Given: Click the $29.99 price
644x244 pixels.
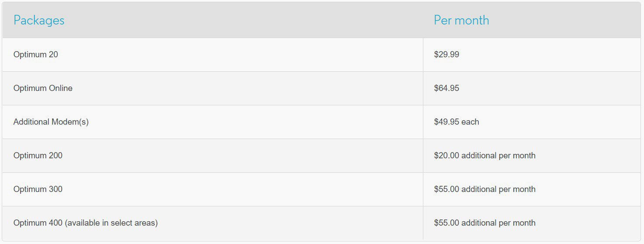Looking at the screenshot, I should click(447, 55).
